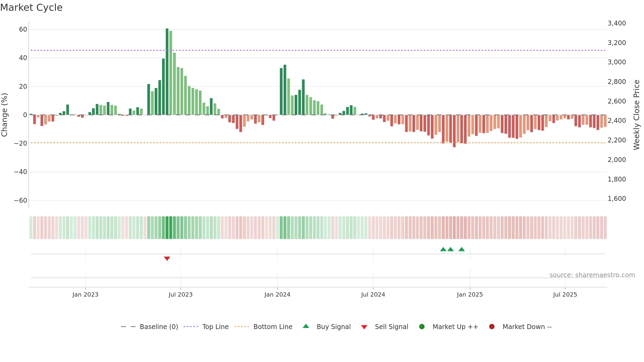Click the source: sharemaestro.com text
644x362 pixels.
pyautogui.click(x=592, y=275)
